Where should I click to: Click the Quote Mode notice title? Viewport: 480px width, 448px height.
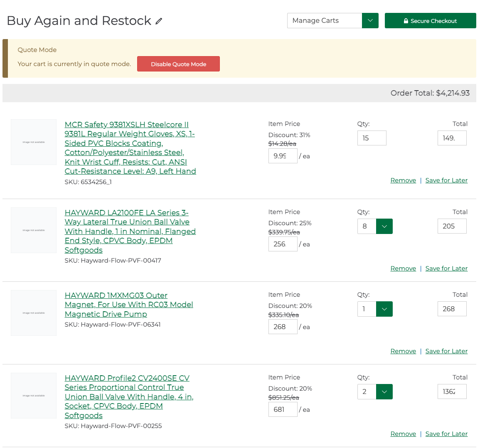tap(37, 50)
